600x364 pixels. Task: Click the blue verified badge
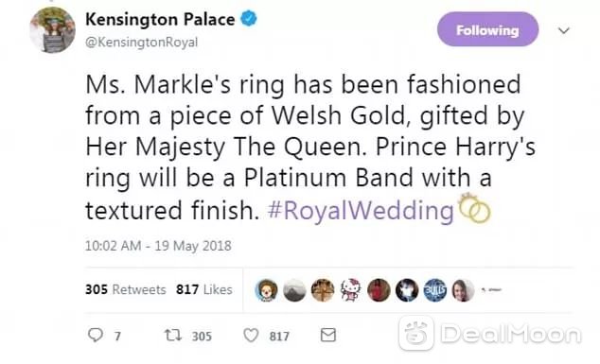click(x=249, y=19)
